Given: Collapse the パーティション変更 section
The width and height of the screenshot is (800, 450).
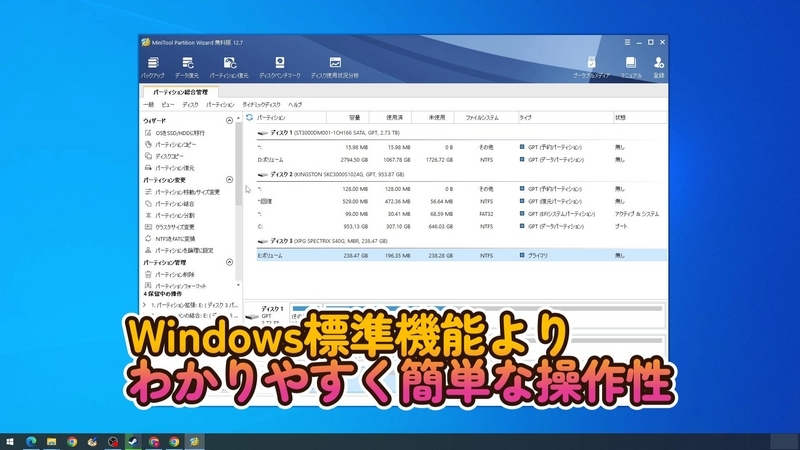Looking at the screenshot, I should pos(229,180).
